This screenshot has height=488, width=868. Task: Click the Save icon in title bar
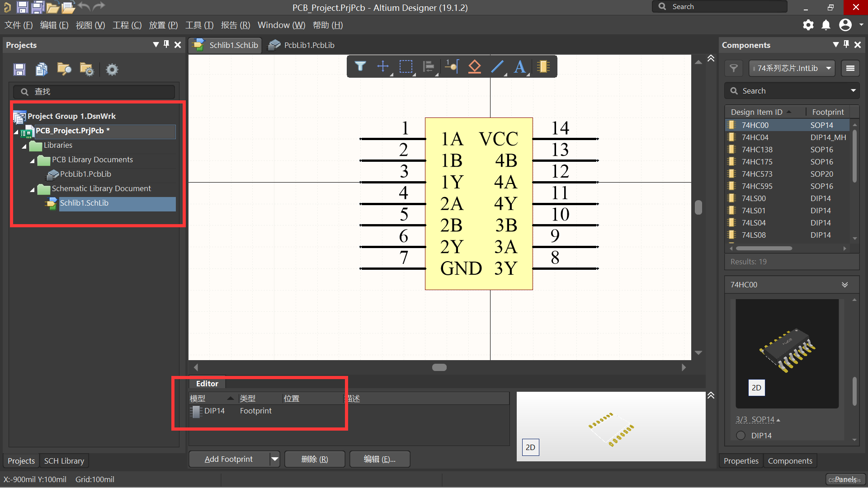pyautogui.click(x=22, y=7)
